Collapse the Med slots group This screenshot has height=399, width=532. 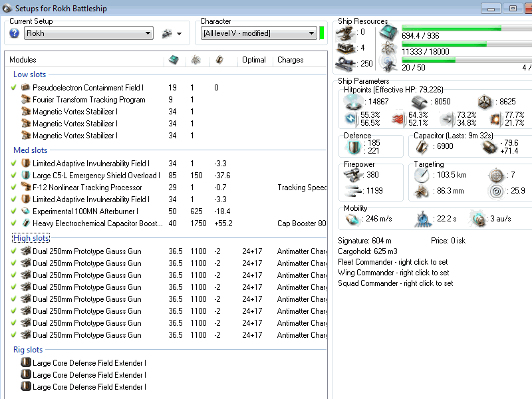(x=30, y=150)
